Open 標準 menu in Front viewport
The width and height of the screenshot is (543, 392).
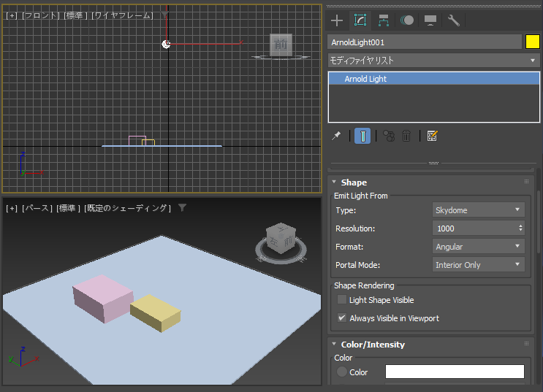pos(75,15)
